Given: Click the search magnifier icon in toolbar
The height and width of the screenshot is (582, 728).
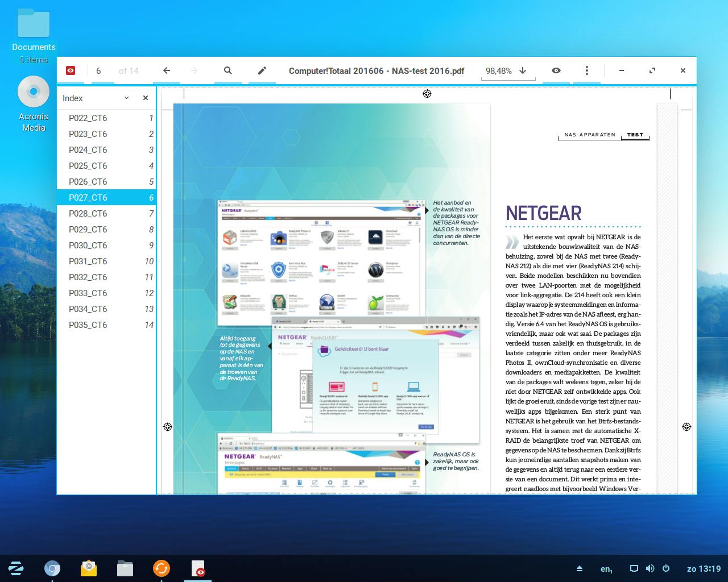Looking at the screenshot, I should pyautogui.click(x=227, y=70).
